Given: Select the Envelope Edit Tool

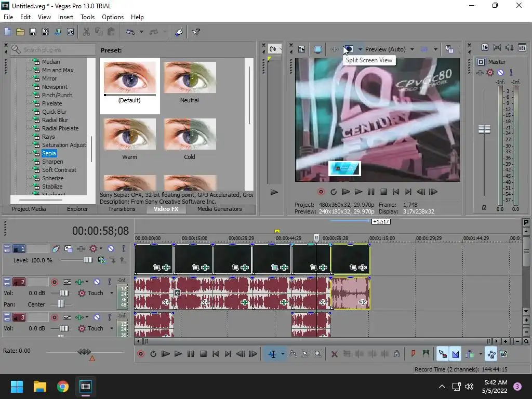Looking at the screenshot, I should click(293, 354).
